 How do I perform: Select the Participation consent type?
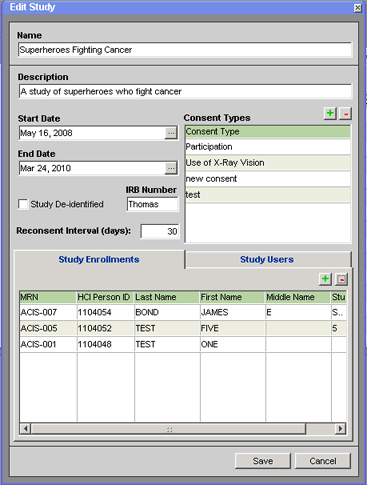[268, 147]
